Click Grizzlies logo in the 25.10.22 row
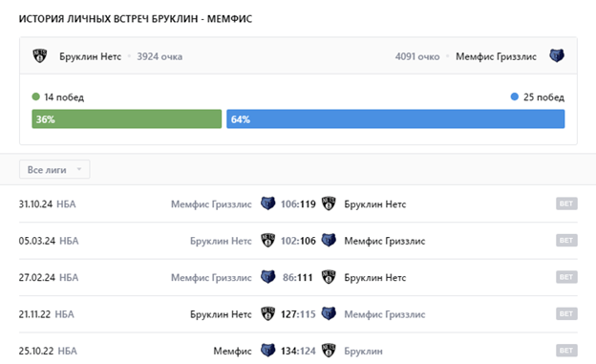This screenshot has width=596, height=364. 267,351
